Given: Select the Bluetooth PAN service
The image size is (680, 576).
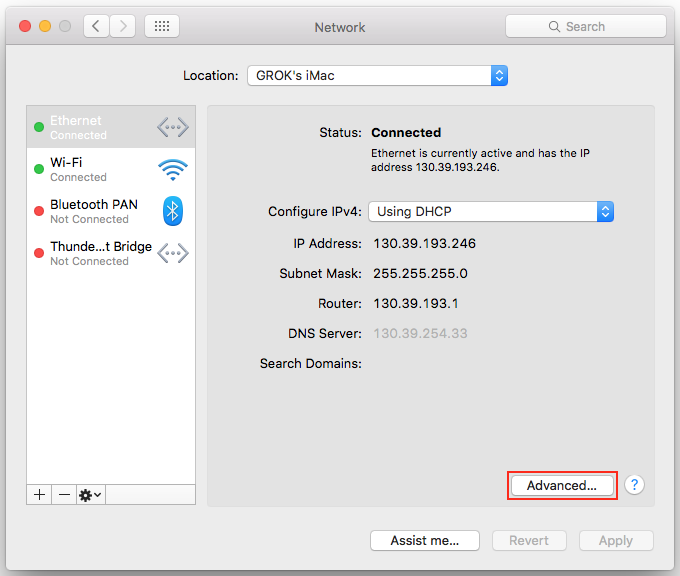Looking at the screenshot, I should tap(111, 211).
